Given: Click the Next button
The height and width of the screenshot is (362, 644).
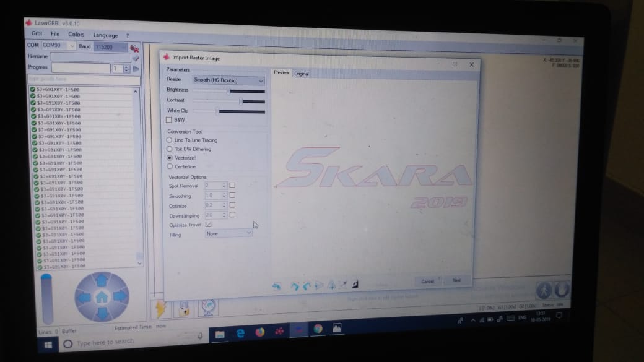Looking at the screenshot, I should click(456, 280).
